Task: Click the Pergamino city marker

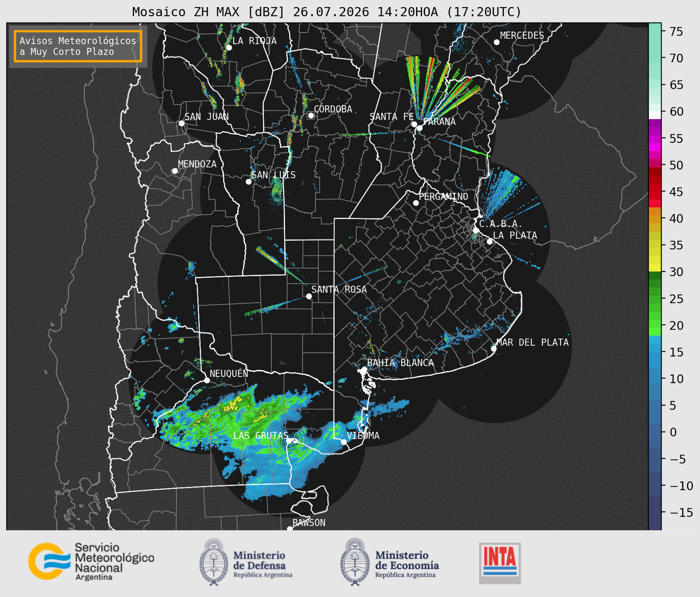Action: tap(416, 203)
